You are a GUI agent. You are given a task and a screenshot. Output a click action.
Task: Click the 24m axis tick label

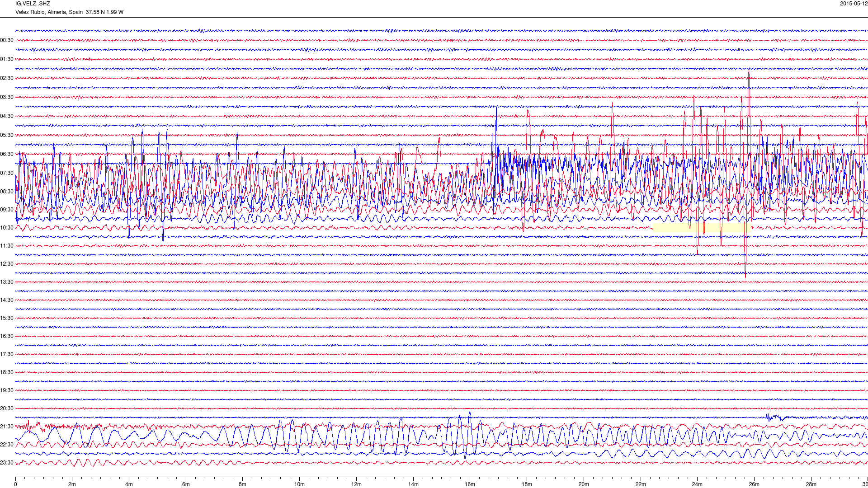click(697, 484)
